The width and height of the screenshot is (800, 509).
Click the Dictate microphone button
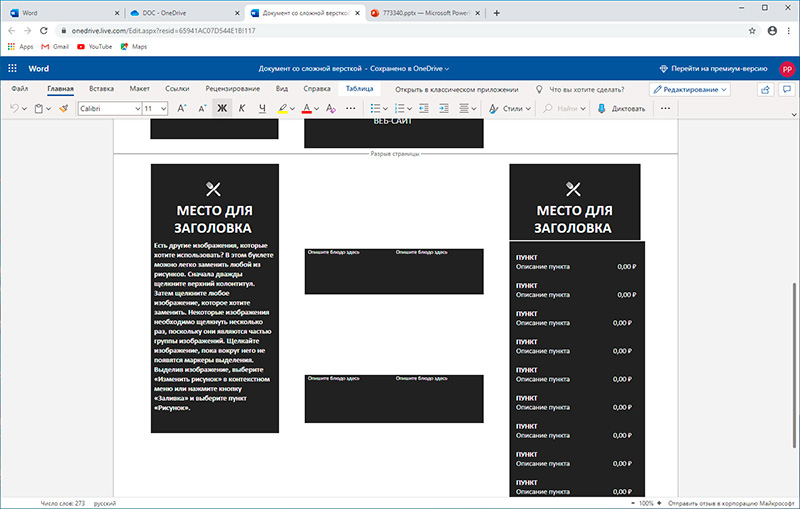[x=621, y=108]
